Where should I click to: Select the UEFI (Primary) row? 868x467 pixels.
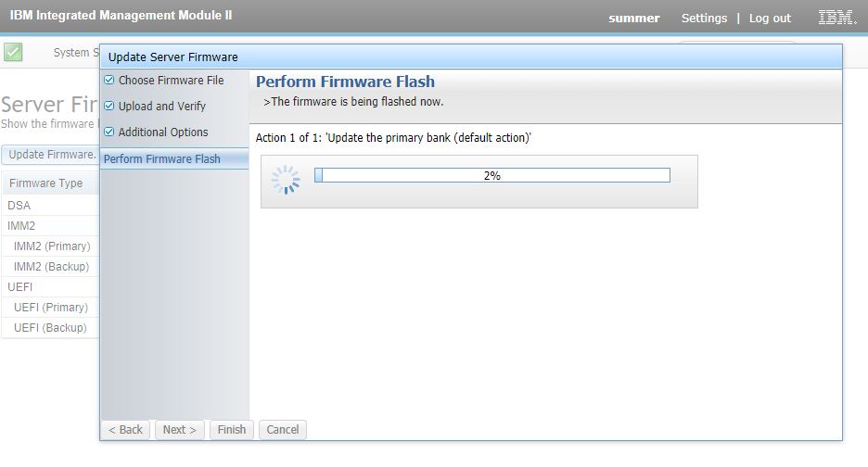click(x=50, y=308)
